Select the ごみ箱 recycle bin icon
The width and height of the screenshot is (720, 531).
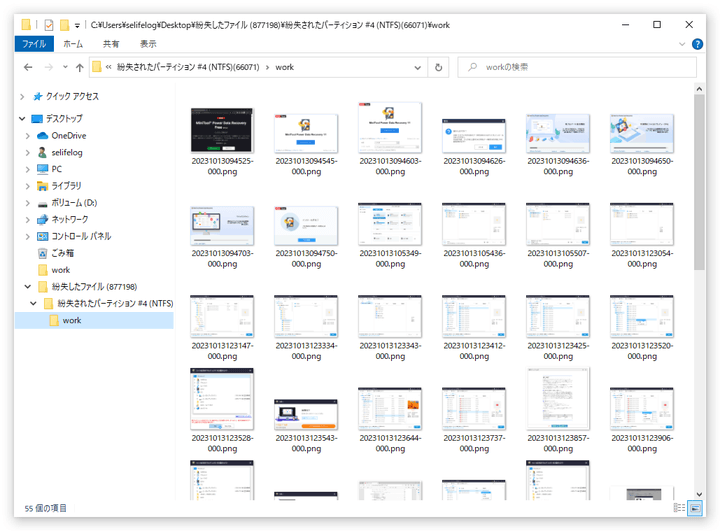click(x=43, y=253)
